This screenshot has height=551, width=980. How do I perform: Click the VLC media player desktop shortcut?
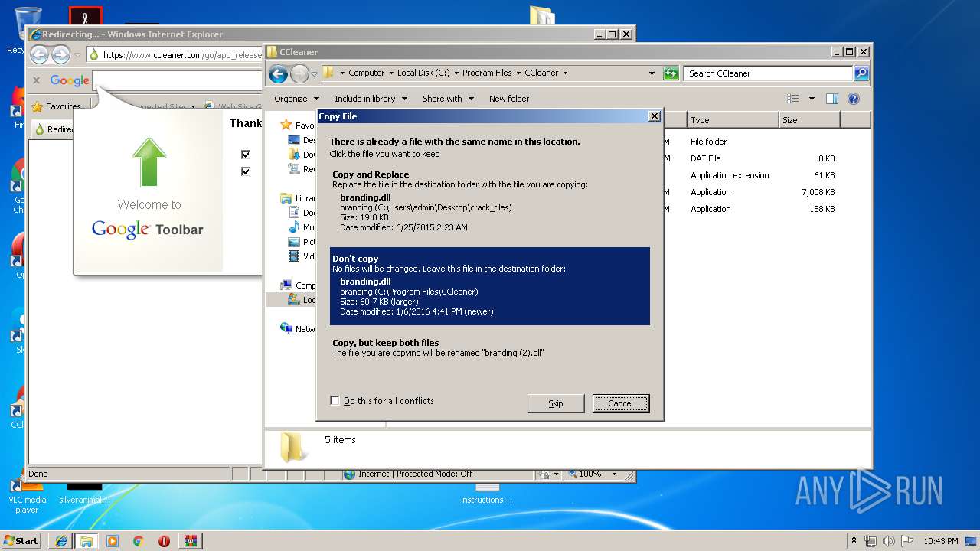(x=27, y=496)
